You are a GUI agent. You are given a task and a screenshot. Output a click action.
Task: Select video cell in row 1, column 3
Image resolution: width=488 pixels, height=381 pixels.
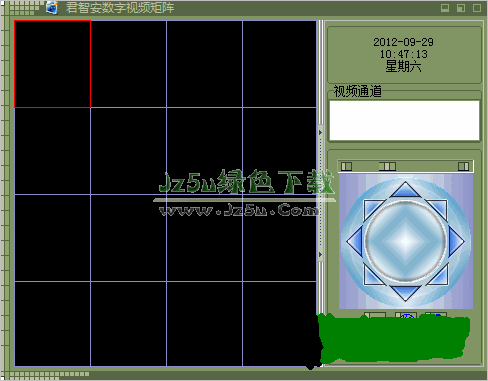(x=204, y=64)
